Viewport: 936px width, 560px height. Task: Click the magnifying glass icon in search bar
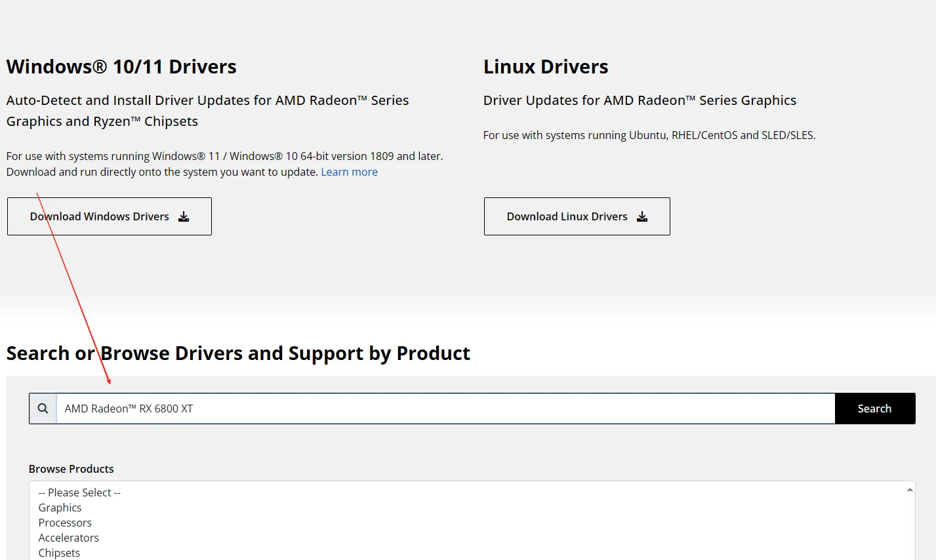pos(43,409)
